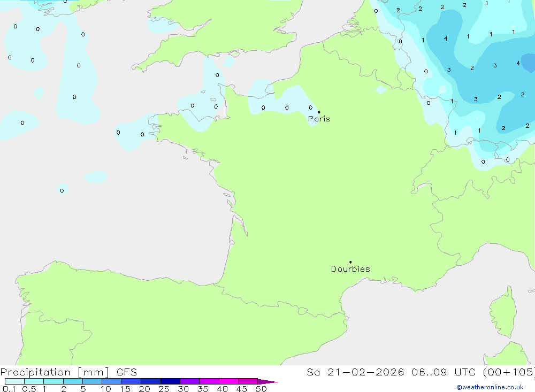Click the "25" legend scale value
This screenshot has width=535, height=392.
click(x=164, y=389)
